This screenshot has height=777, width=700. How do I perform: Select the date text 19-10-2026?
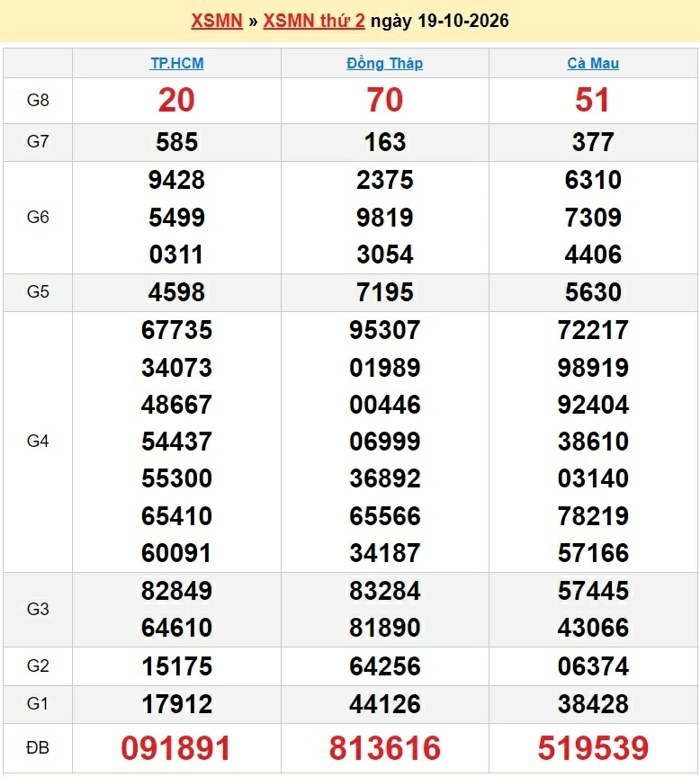click(x=463, y=21)
